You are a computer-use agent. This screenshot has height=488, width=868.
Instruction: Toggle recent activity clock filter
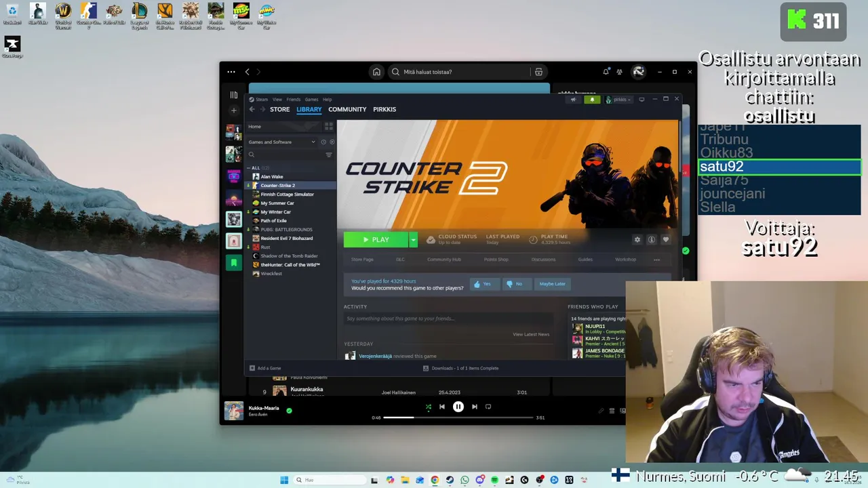[x=323, y=142]
